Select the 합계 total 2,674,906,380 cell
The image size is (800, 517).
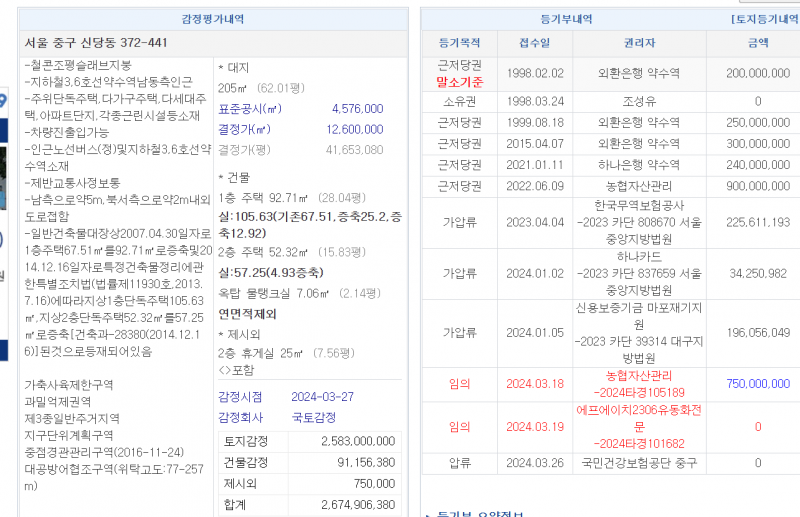[357, 505]
